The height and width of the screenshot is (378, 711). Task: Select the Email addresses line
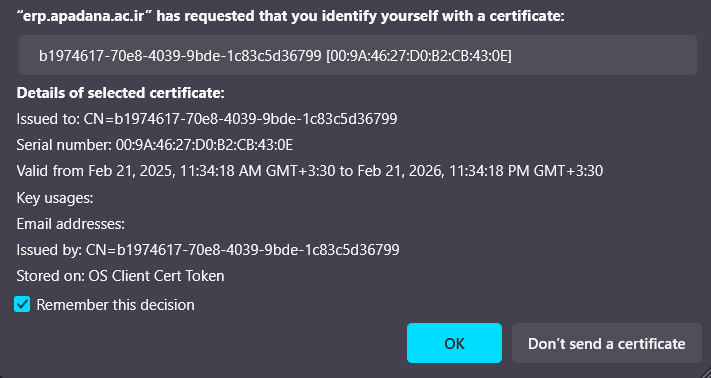[x=71, y=224]
